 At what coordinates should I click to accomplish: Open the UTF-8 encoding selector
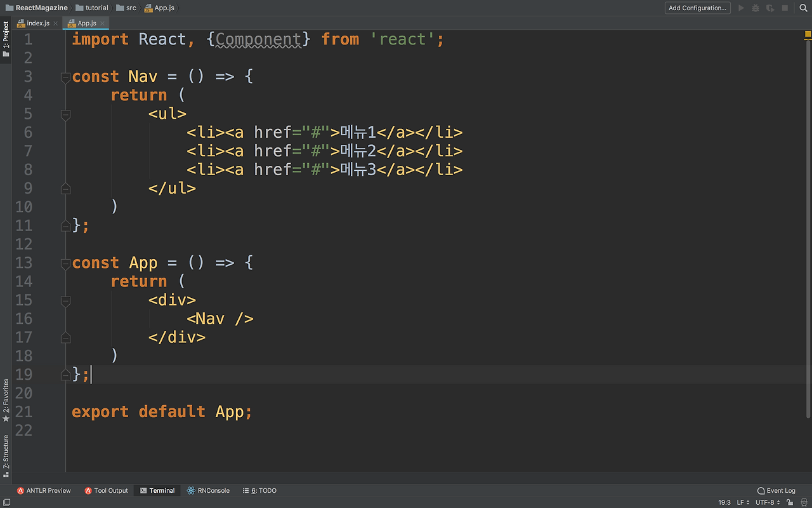pyautogui.click(x=768, y=502)
